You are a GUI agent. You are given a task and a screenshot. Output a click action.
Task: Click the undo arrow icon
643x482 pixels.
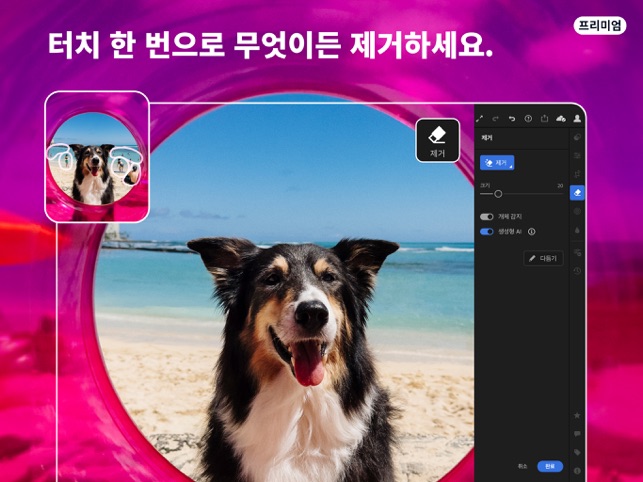pyautogui.click(x=512, y=119)
